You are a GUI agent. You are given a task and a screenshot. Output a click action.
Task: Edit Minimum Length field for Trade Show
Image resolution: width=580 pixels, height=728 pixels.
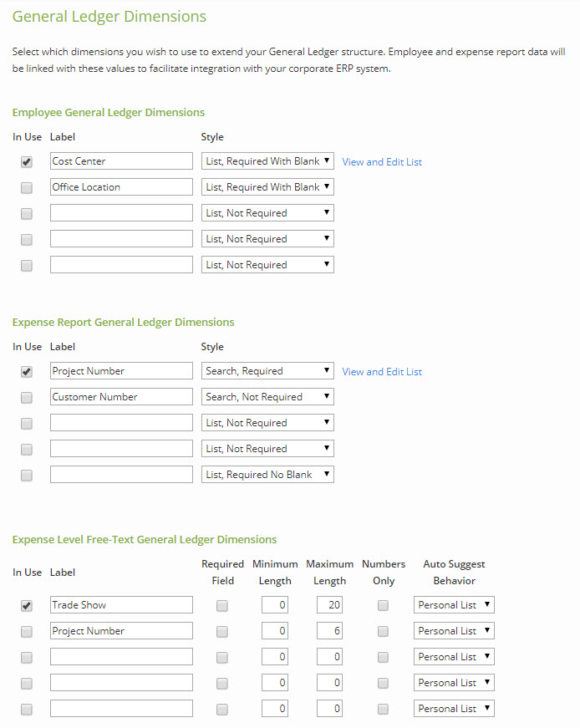coord(274,605)
